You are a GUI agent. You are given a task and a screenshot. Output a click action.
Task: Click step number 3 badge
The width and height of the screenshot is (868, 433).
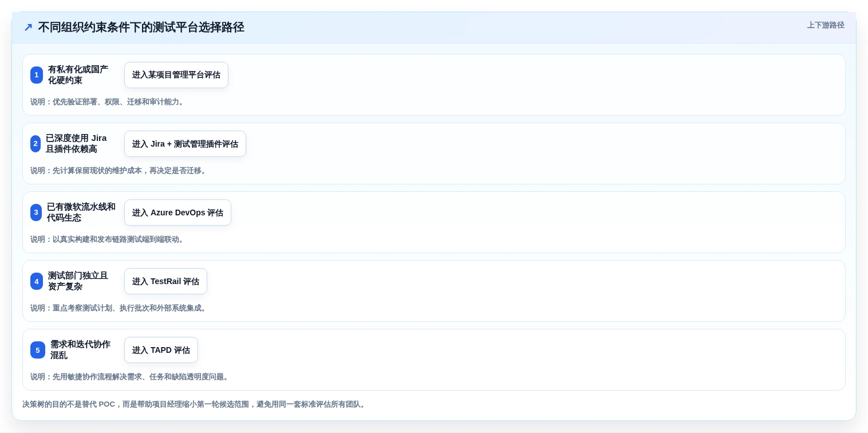tap(36, 212)
